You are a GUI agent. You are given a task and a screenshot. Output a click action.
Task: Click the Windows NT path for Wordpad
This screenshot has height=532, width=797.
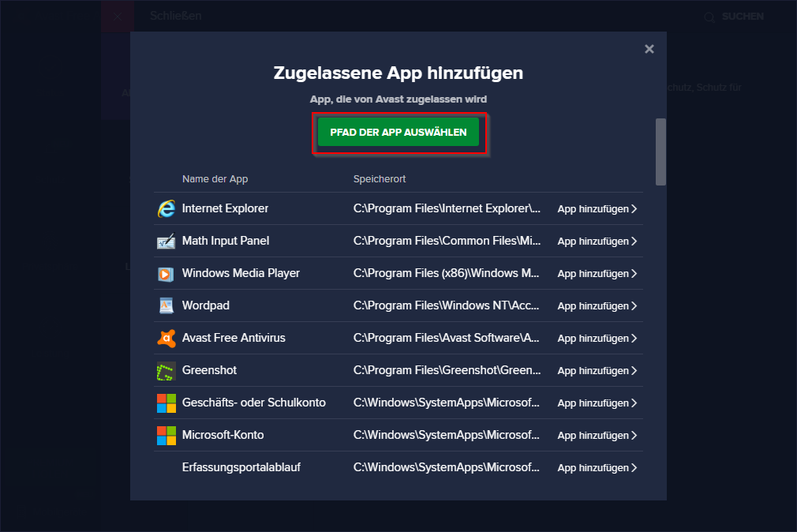[447, 305]
